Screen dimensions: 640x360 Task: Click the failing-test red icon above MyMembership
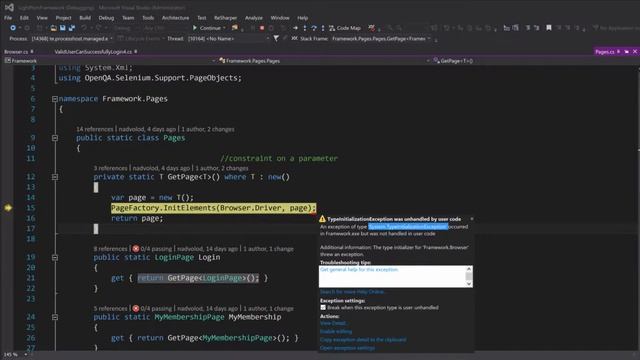(x=136, y=308)
